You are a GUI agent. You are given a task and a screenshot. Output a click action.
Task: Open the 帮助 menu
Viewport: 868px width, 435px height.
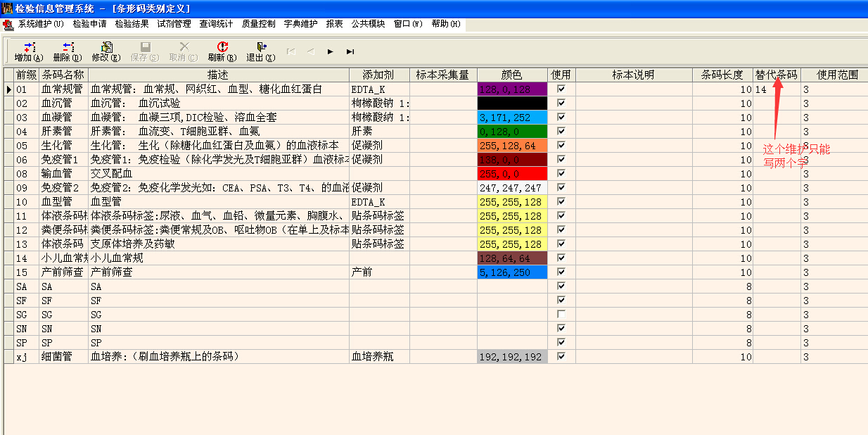click(x=446, y=24)
